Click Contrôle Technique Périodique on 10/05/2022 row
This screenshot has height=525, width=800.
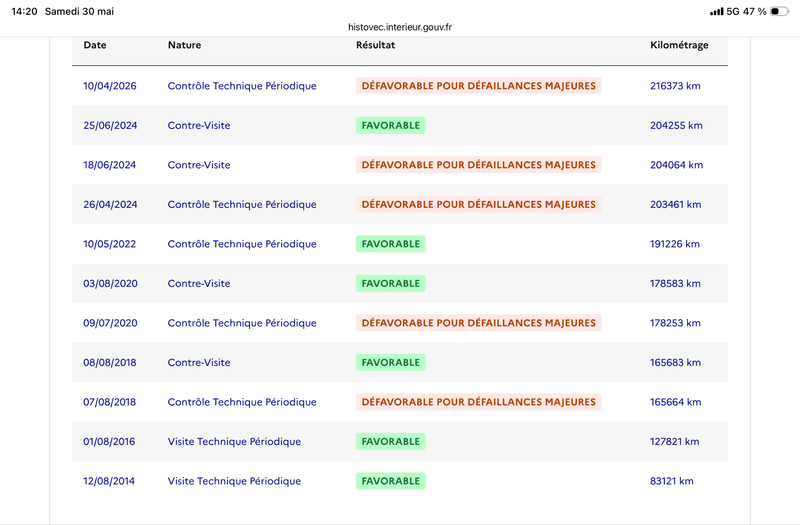(x=242, y=244)
